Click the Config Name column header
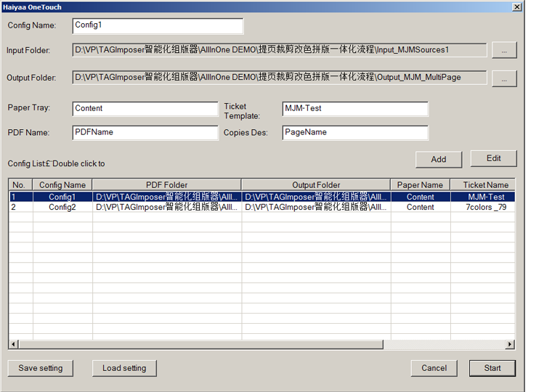This screenshot has height=392, width=560. click(62, 185)
